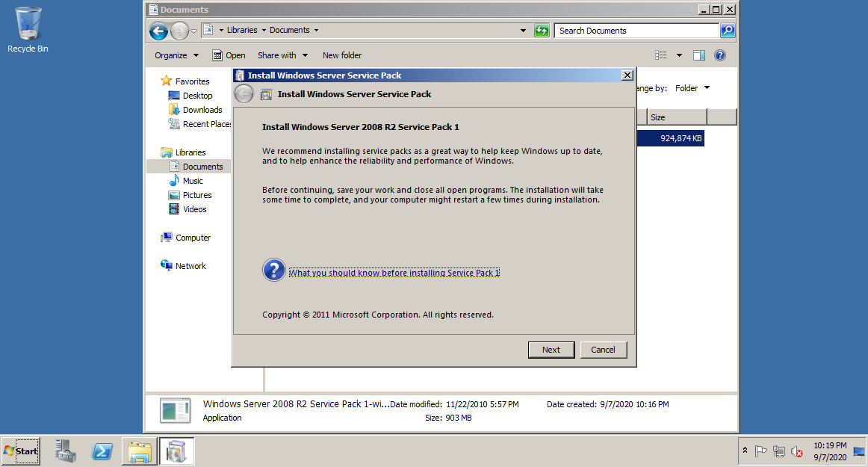Click the Explorer help icon
Screen dimensions: 868x467
[719, 55]
